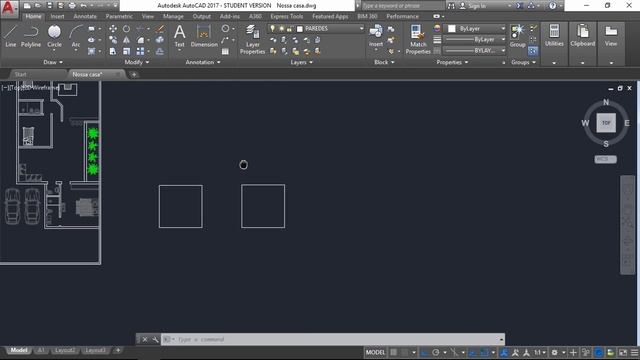Click the Undo arrow in quick access toolbar
The image size is (640, 360).
pyautogui.click(x=83, y=6)
